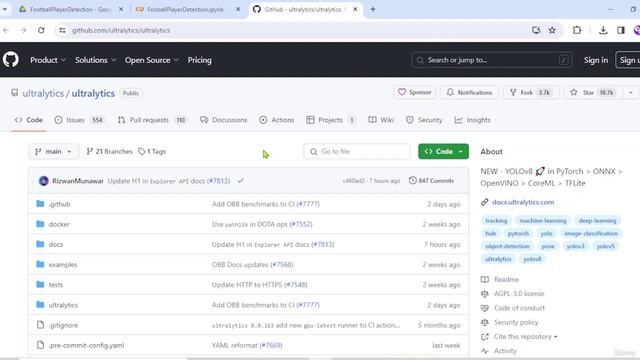
Task: Reload the page with browser refresh icon
Action: coord(41,30)
